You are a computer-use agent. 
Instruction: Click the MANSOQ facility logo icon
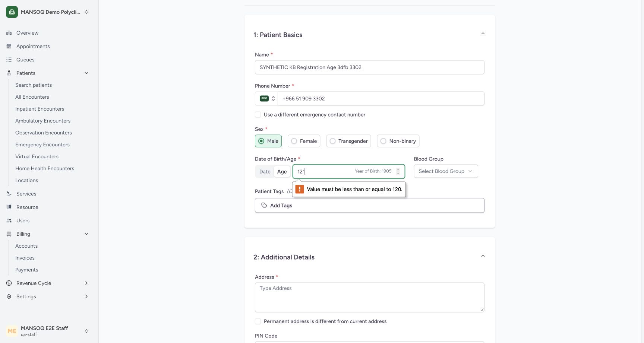coord(12,12)
